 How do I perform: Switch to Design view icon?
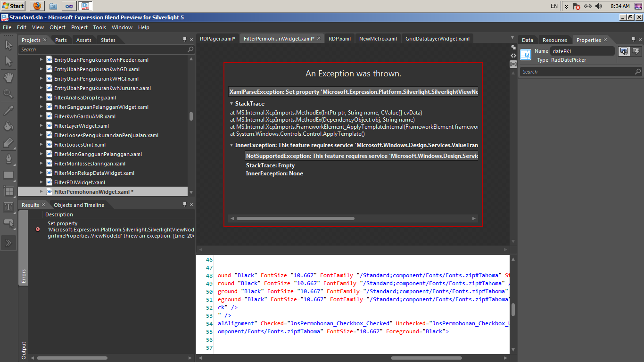click(513, 48)
